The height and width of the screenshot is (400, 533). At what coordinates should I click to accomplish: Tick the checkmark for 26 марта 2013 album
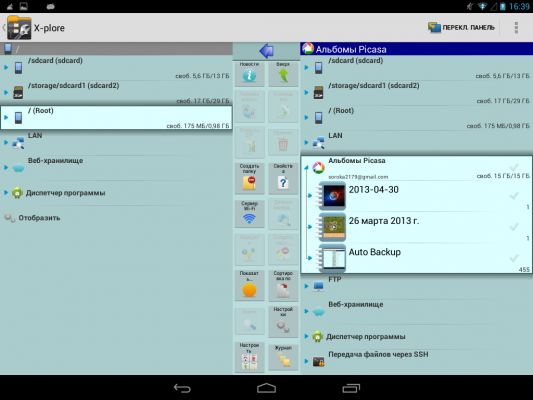pyautogui.click(x=514, y=227)
